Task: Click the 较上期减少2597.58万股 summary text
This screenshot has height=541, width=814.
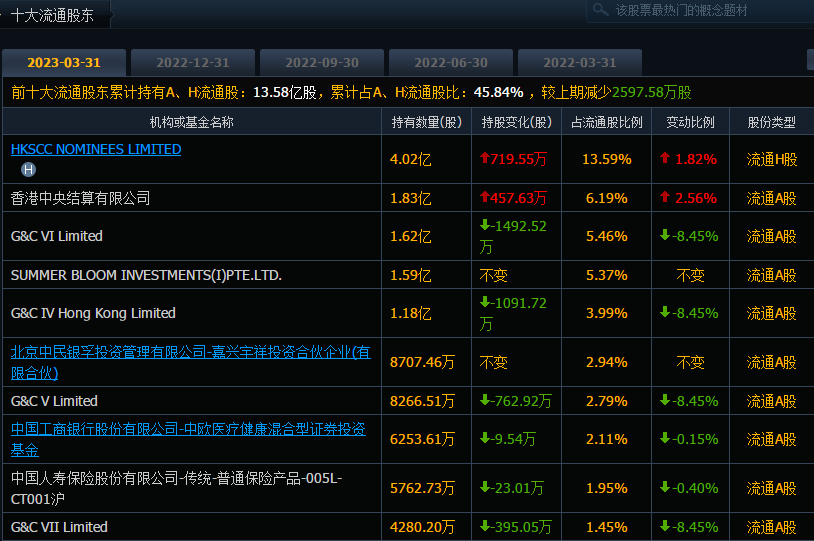Action: [616, 92]
